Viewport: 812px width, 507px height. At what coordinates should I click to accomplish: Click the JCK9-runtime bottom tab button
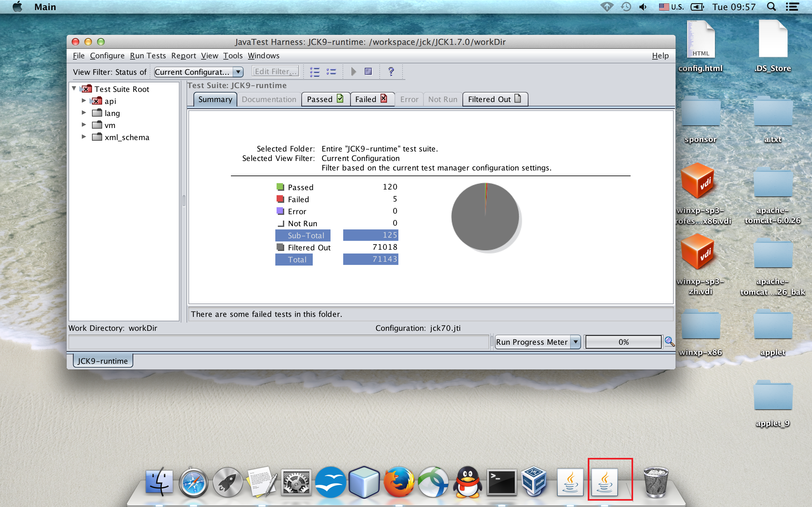(x=103, y=361)
